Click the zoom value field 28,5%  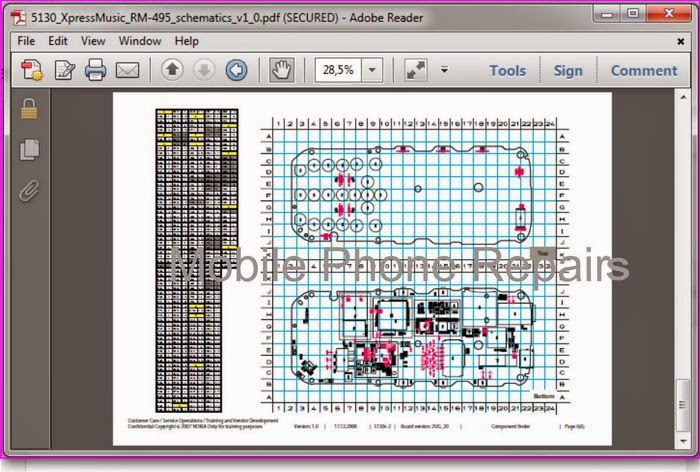pyautogui.click(x=338, y=70)
